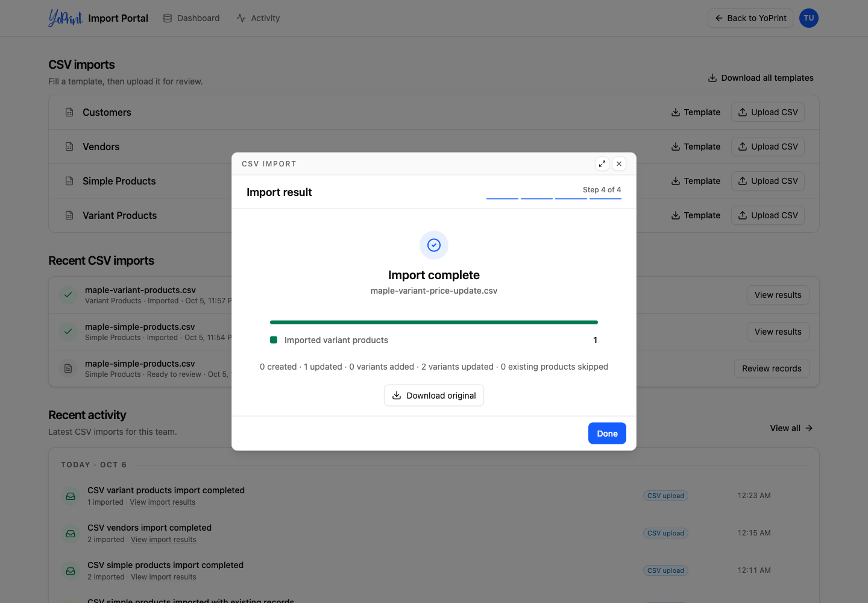The image size is (868, 603).
Task: Review records for the ready-to-review import
Action: pos(772,368)
